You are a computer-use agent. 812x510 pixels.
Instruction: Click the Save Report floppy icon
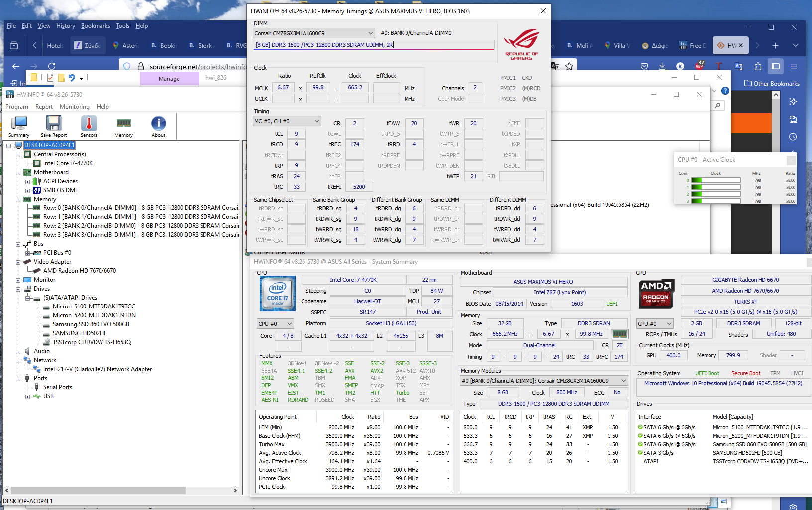coord(54,126)
